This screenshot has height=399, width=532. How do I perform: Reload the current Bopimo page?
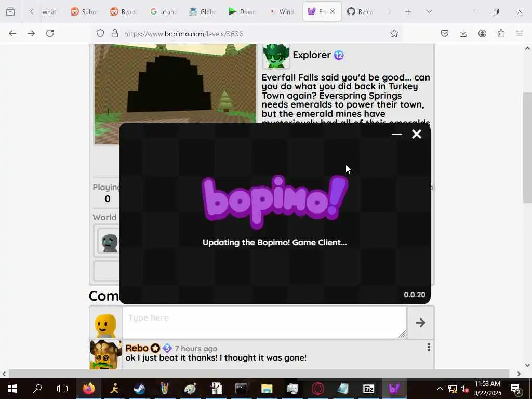click(50, 33)
